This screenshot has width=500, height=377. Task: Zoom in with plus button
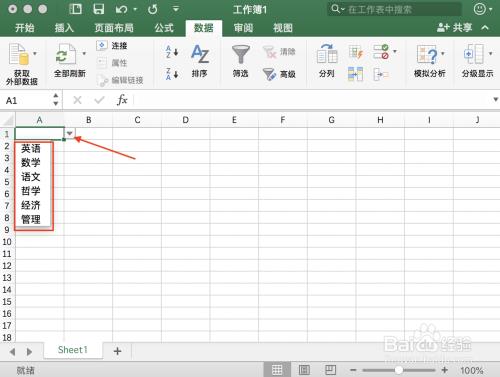[x=444, y=370]
